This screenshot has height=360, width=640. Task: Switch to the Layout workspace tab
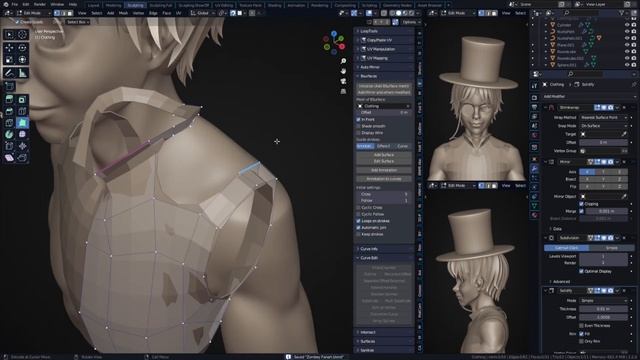93,5
